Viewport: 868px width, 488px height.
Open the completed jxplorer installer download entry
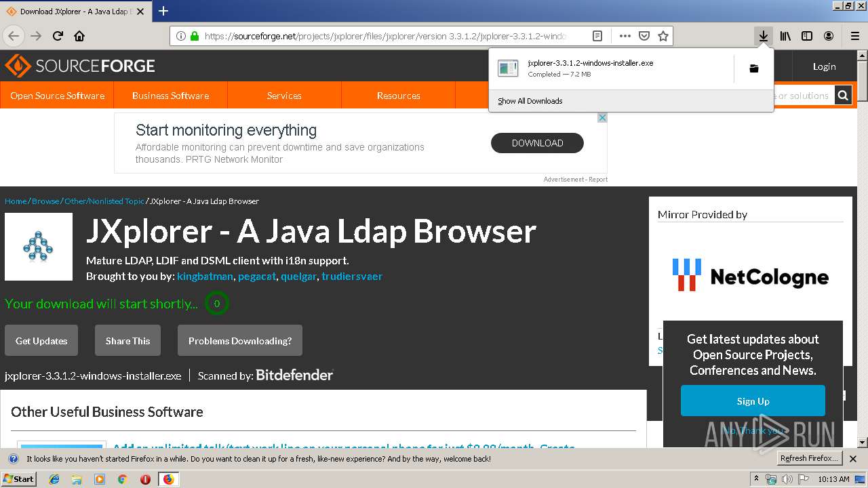[x=611, y=68]
